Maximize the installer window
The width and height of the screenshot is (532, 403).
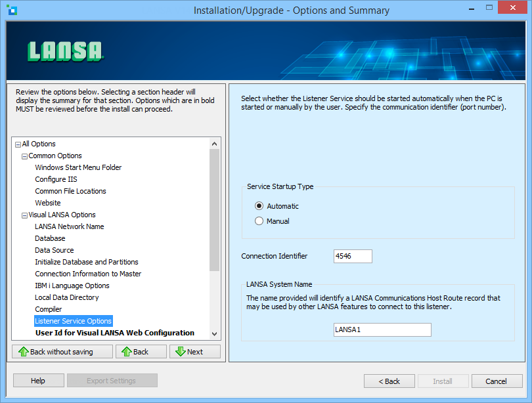489,8
